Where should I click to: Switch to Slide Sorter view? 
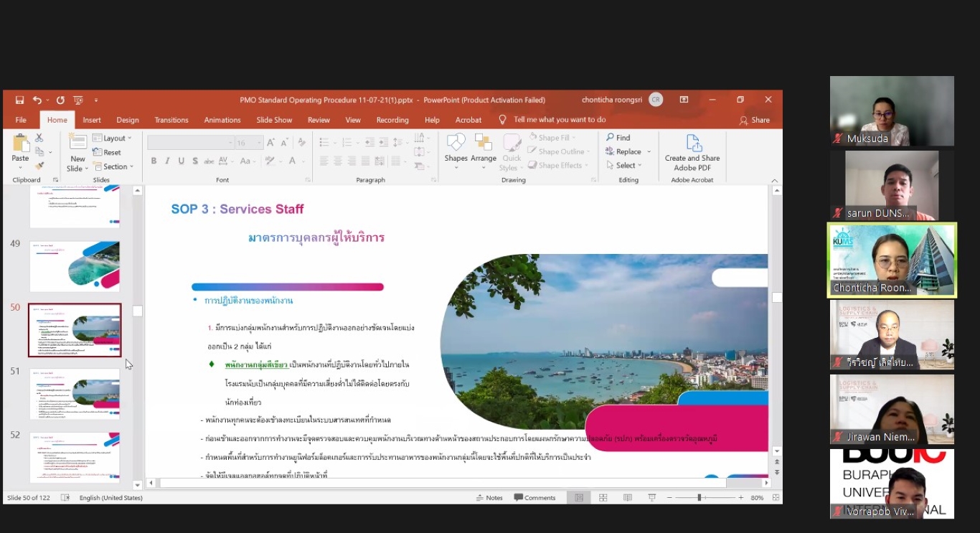603,498
